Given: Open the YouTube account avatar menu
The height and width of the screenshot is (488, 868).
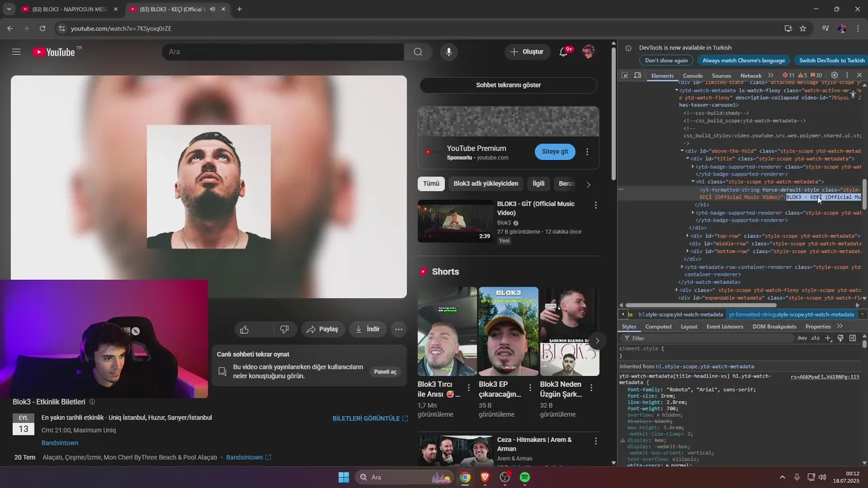Looking at the screenshot, I should point(588,52).
